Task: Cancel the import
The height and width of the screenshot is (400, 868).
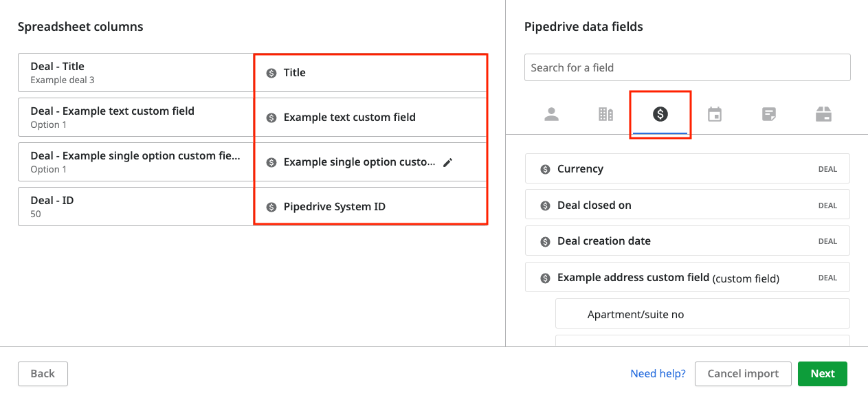Action: [743, 374]
